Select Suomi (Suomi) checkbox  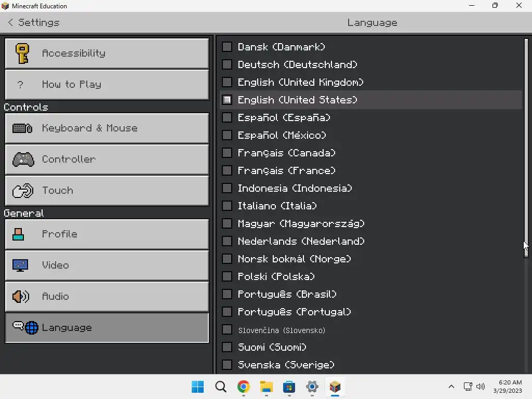click(227, 347)
